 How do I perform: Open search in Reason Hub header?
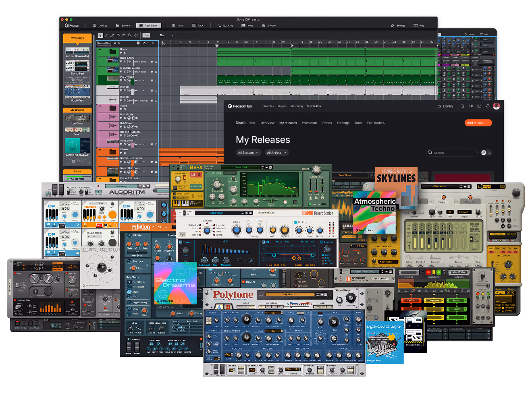coord(462,106)
